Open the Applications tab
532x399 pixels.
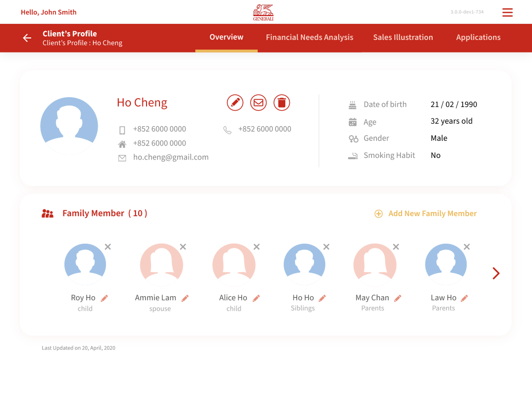(x=478, y=37)
